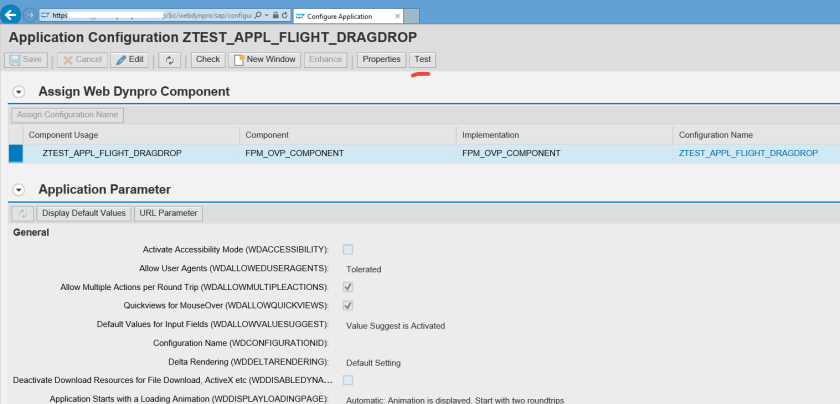Click the refresh icon in main toolbar
This screenshot has height=404, width=840.
[x=170, y=60]
